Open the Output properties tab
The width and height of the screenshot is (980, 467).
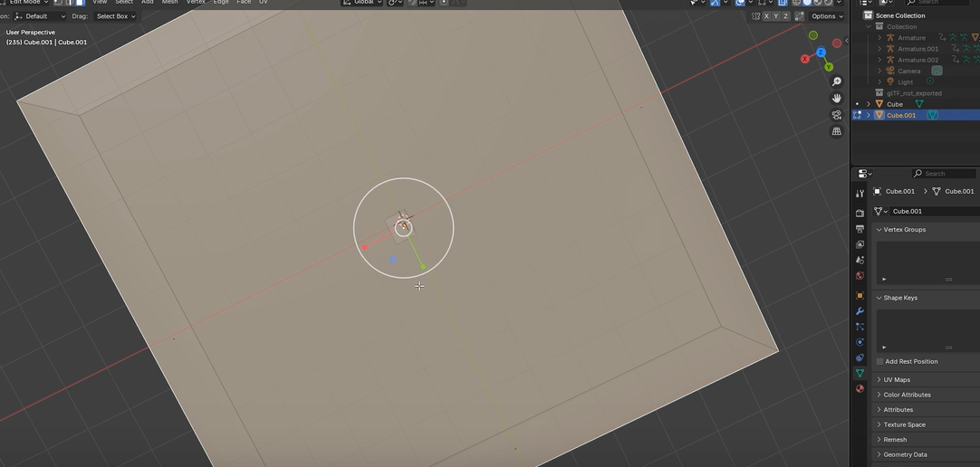(x=860, y=229)
